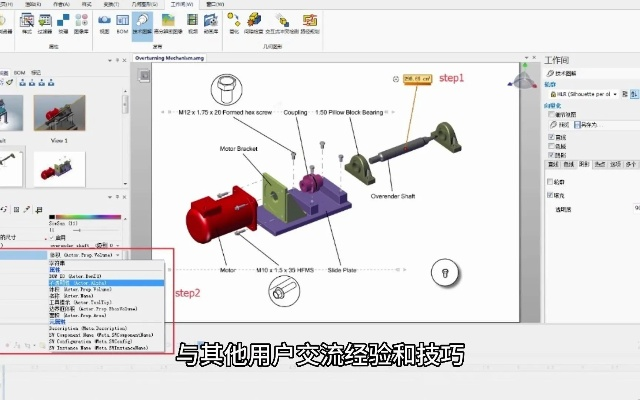This screenshot has width=640, height=400.
Task: Select the first lines tab in workshop
Action: 553,164
